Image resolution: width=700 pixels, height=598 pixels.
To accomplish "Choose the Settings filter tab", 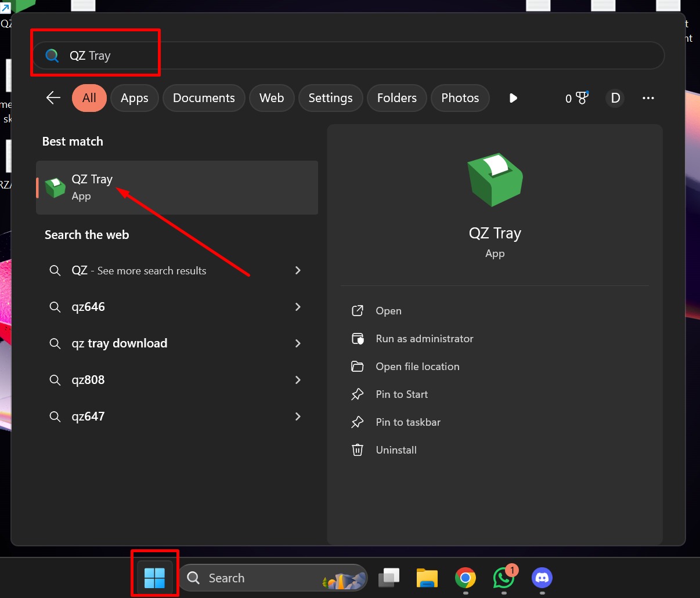I will [330, 98].
